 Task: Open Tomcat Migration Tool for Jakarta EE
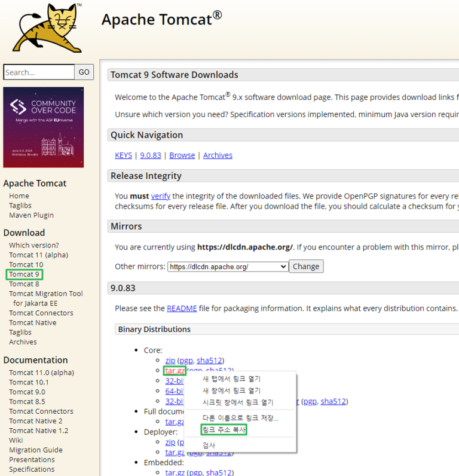point(46,298)
